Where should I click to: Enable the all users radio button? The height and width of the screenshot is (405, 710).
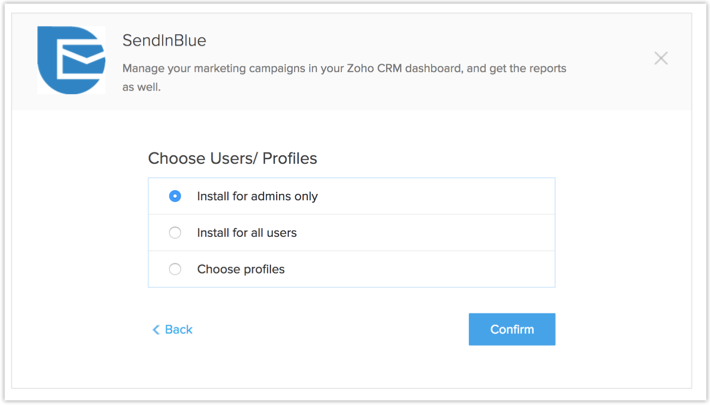(175, 233)
